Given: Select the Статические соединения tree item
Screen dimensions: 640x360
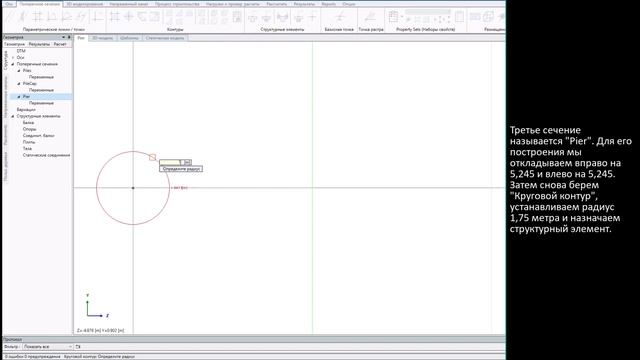Looking at the screenshot, I should click(46, 156).
